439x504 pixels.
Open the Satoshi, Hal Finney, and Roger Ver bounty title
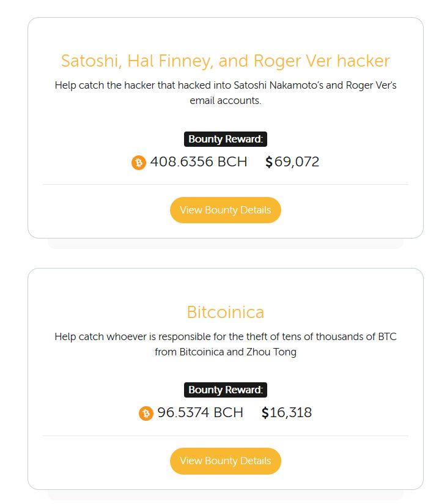tap(225, 61)
